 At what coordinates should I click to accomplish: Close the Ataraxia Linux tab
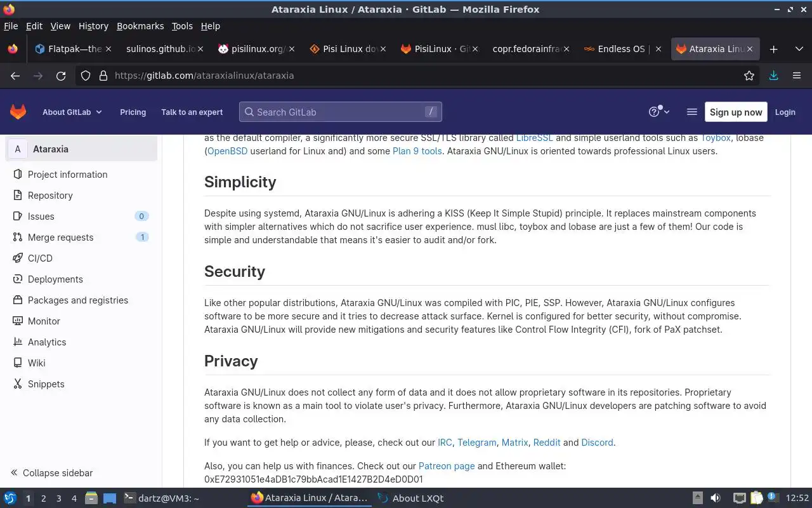click(750, 49)
